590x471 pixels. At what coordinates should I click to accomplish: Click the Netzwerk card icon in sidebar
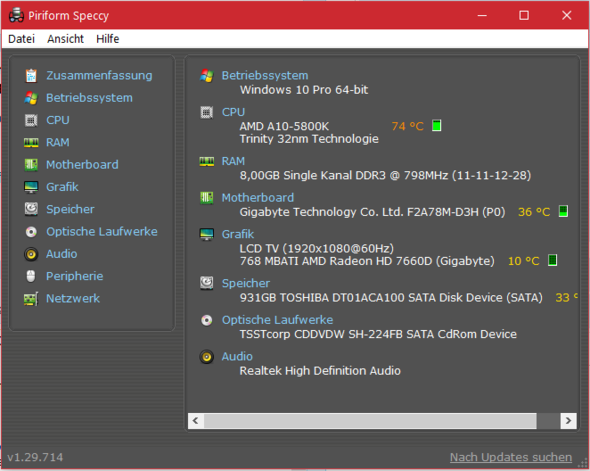tap(31, 299)
